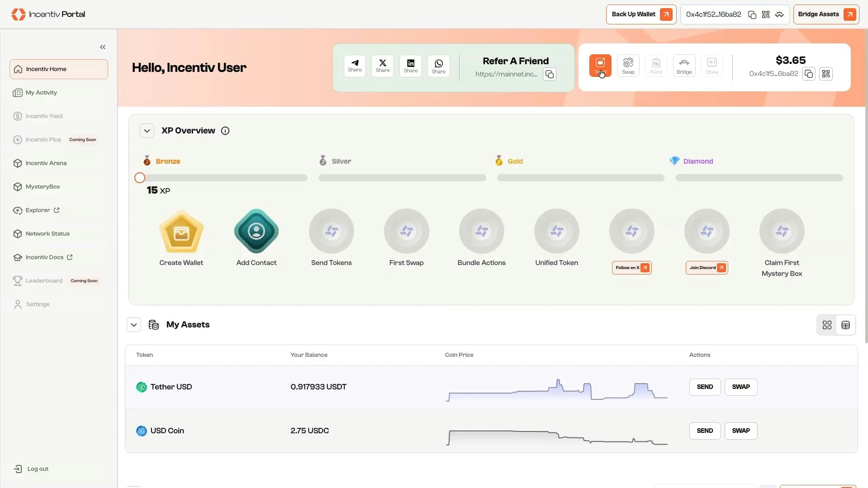Viewport: 868px width, 488px height.
Task: Copy the referral link
Action: tap(549, 74)
